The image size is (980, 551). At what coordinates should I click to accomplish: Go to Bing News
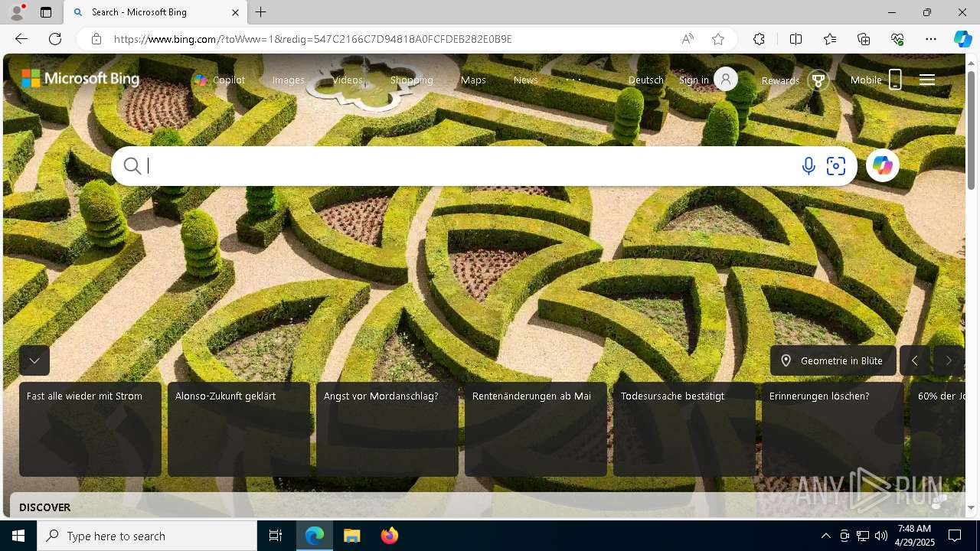coord(526,80)
